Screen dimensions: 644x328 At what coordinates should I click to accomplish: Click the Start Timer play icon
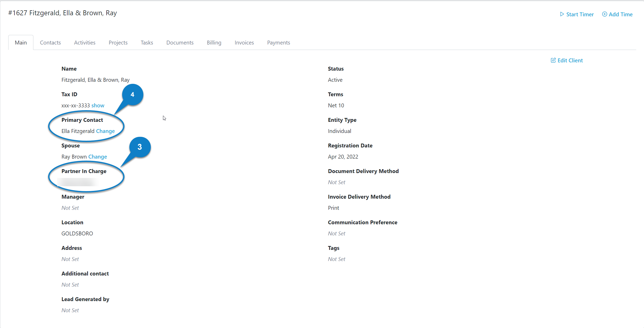tap(562, 14)
